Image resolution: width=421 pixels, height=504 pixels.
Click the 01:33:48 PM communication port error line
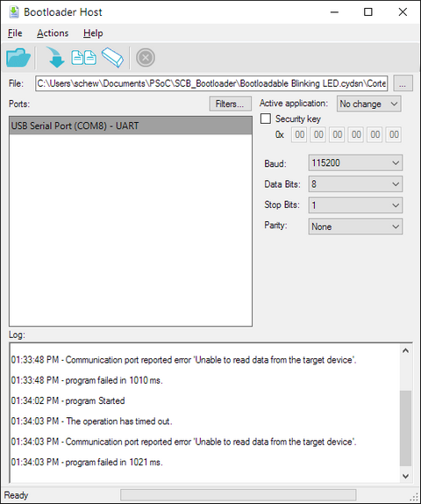pos(183,360)
